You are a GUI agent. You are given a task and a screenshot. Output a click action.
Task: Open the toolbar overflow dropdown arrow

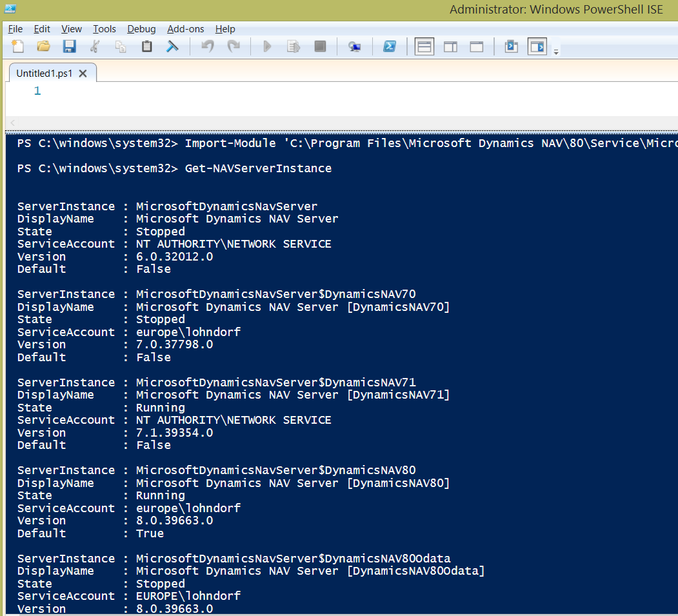555,50
